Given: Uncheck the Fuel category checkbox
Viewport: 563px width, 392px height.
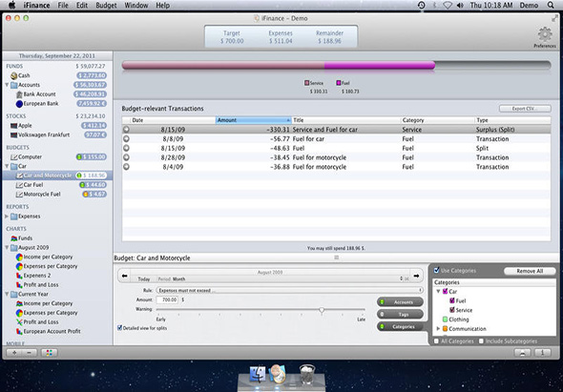Looking at the screenshot, I should 452,300.
